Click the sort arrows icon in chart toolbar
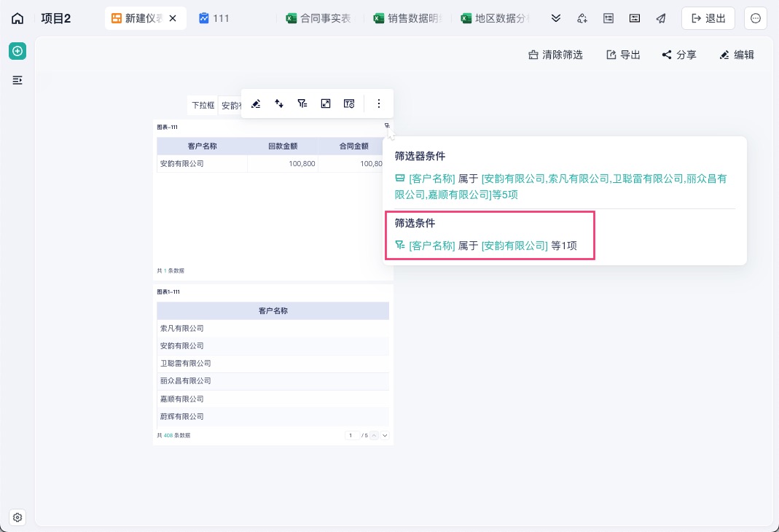 [279, 103]
